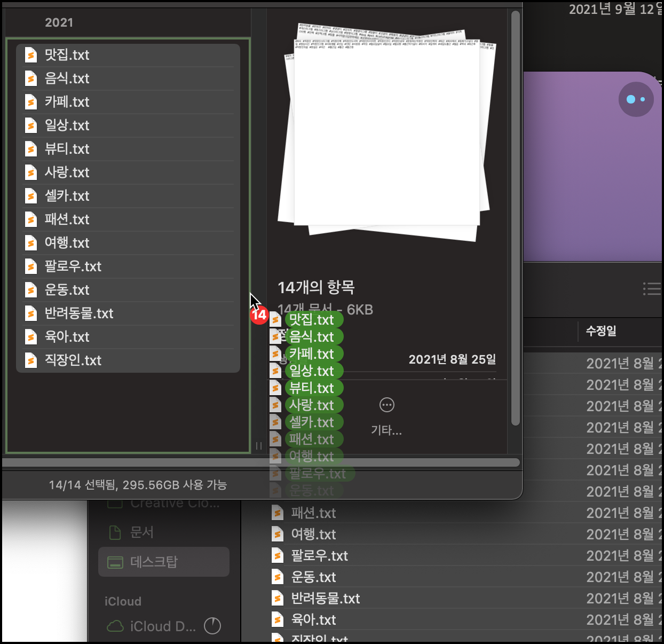Click the 반려동물.txt name in the 2021 column
Image resolution: width=664 pixels, height=644 pixels.
[x=79, y=313]
